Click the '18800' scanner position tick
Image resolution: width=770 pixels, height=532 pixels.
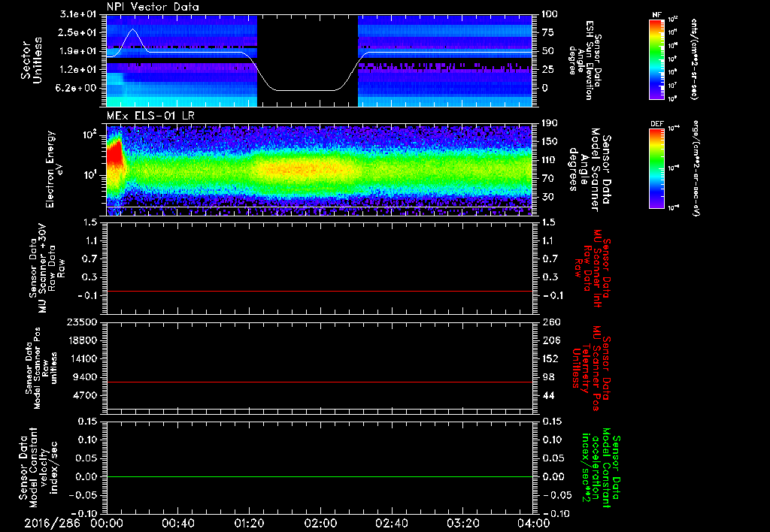[81, 340]
